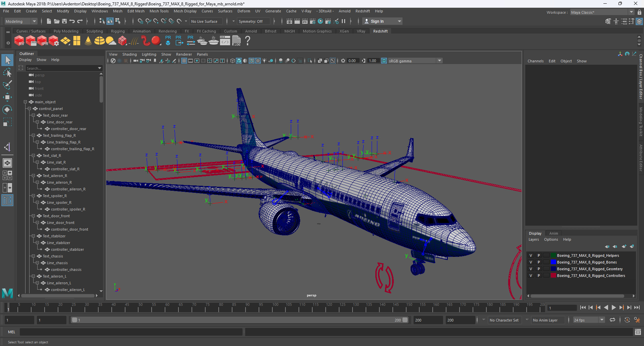This screenshot has height=346, width=644.
Task: Toggle visibility of Boeing_737_MAX_8_Rigged_Controllers layer
Action: [x=531, y=276]
